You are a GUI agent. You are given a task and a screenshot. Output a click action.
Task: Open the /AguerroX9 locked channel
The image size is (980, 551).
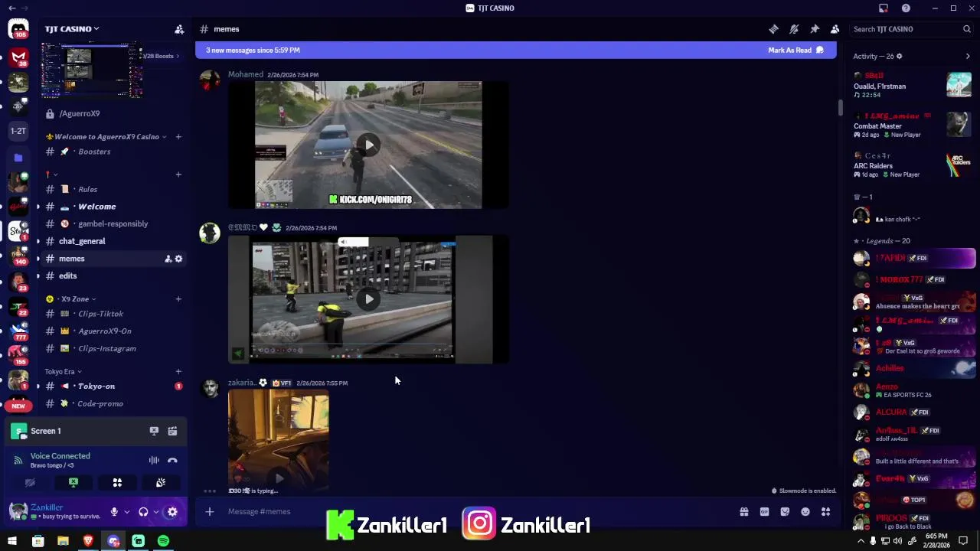pos(112,114)
